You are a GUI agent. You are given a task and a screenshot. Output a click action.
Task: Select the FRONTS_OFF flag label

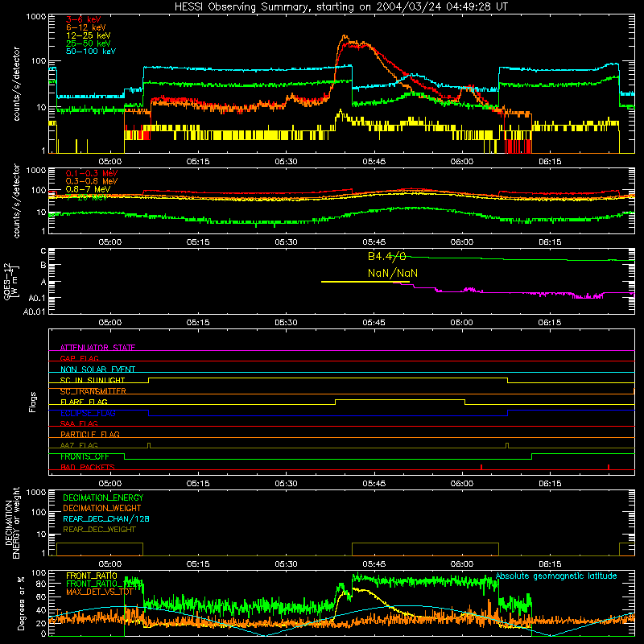tap(85, 456)
